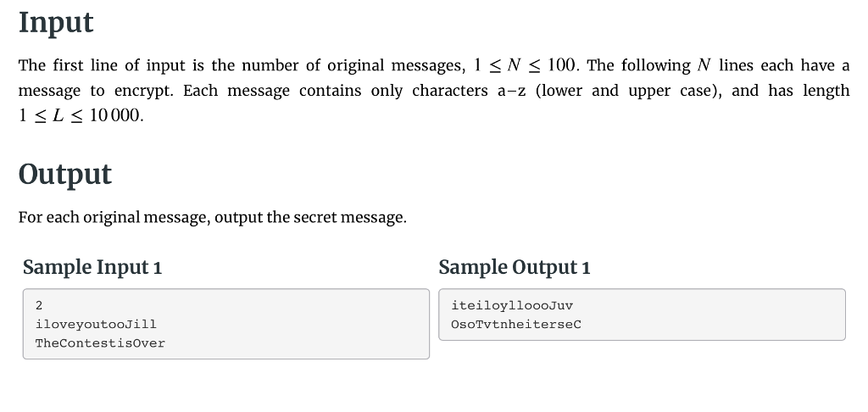The image size is (868, 412).
Task: Click the TheContestisOver sample input line
Action: tap(100, 343)
